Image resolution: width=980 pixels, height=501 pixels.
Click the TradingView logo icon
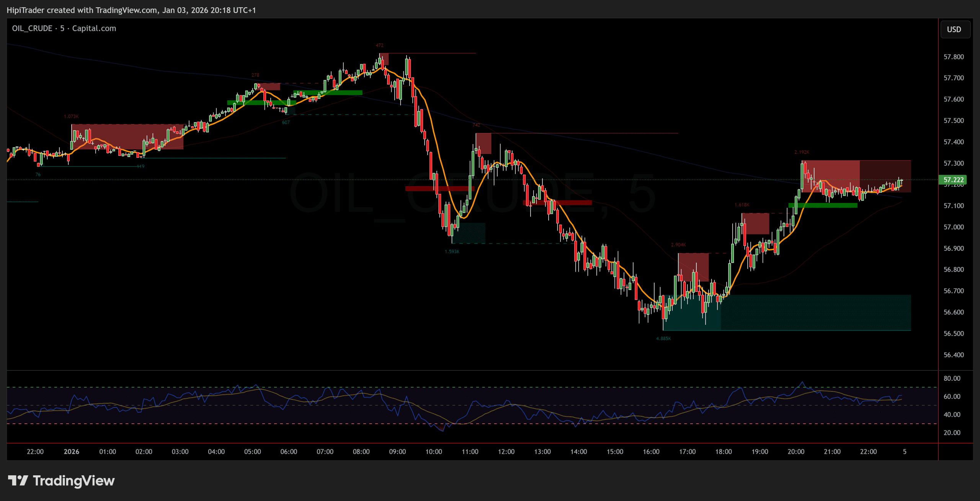(x=18, y=480)
